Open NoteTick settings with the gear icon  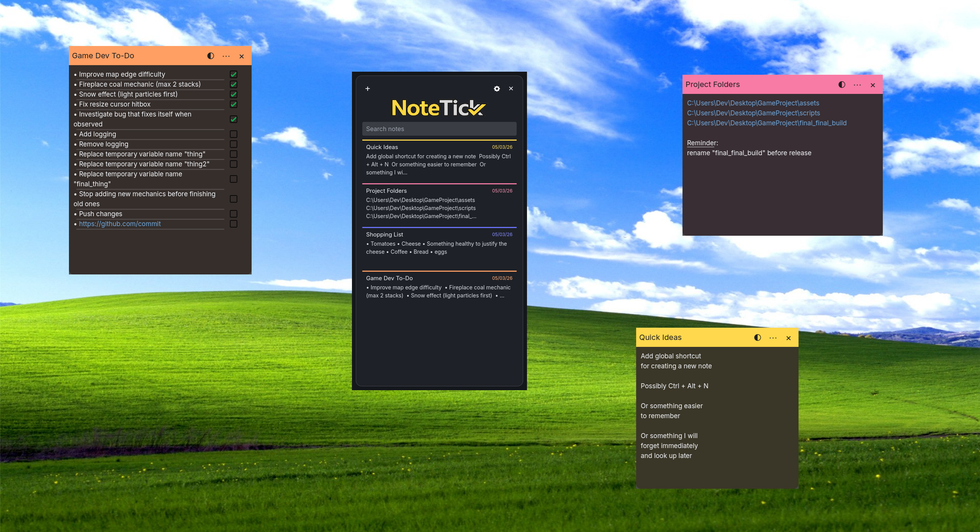coord(496,89)
